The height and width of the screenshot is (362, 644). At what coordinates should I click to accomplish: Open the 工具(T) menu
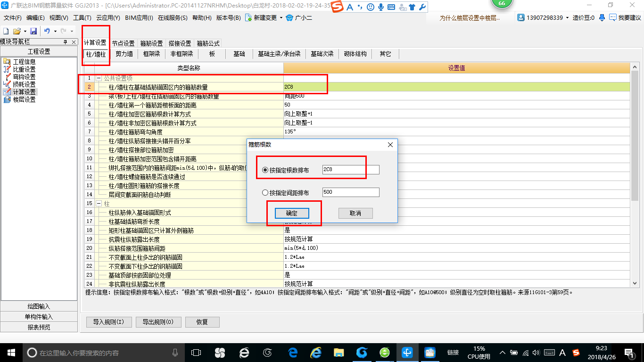[x=82, y=18]
